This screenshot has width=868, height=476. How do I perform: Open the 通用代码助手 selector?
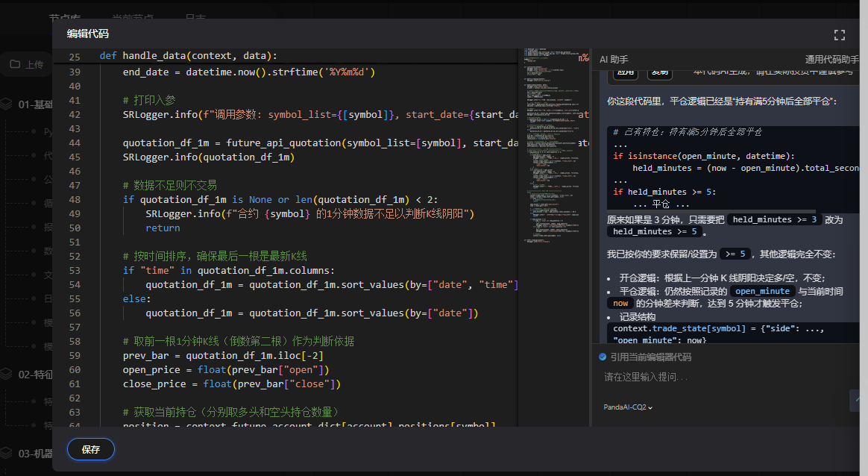831,59
